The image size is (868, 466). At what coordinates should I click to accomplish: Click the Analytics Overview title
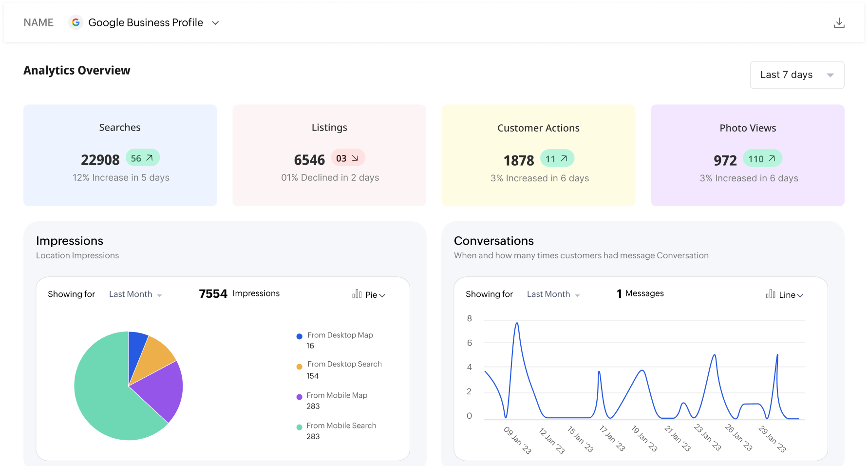[x=76, y=70]
